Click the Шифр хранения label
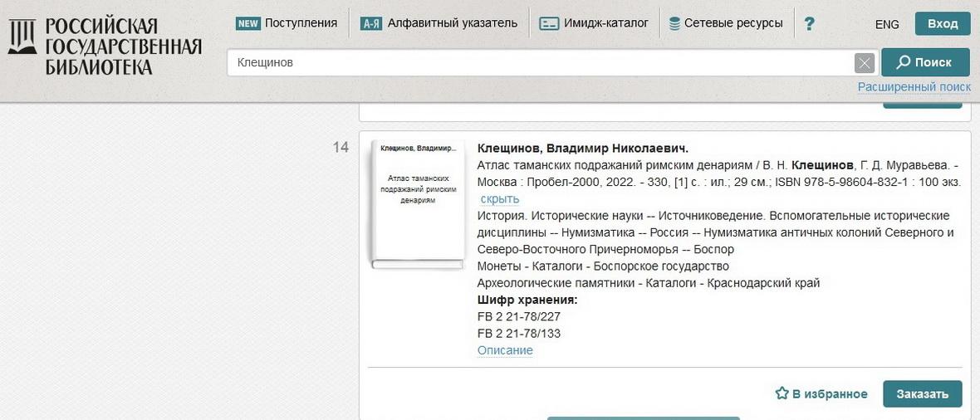980x420 pixels. click(x=527, y=300)
